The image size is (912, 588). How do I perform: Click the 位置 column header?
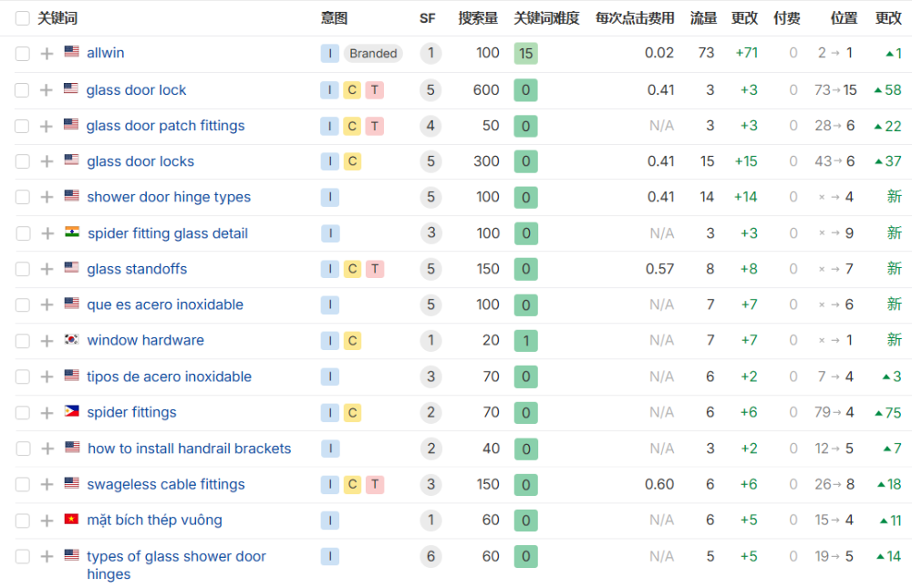844,18
